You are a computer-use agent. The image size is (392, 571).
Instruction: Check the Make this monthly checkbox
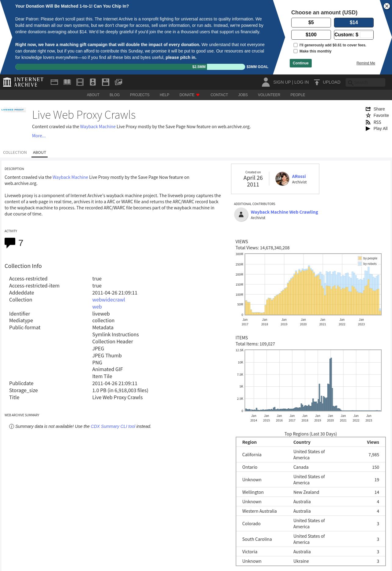(x=296, y=51)
